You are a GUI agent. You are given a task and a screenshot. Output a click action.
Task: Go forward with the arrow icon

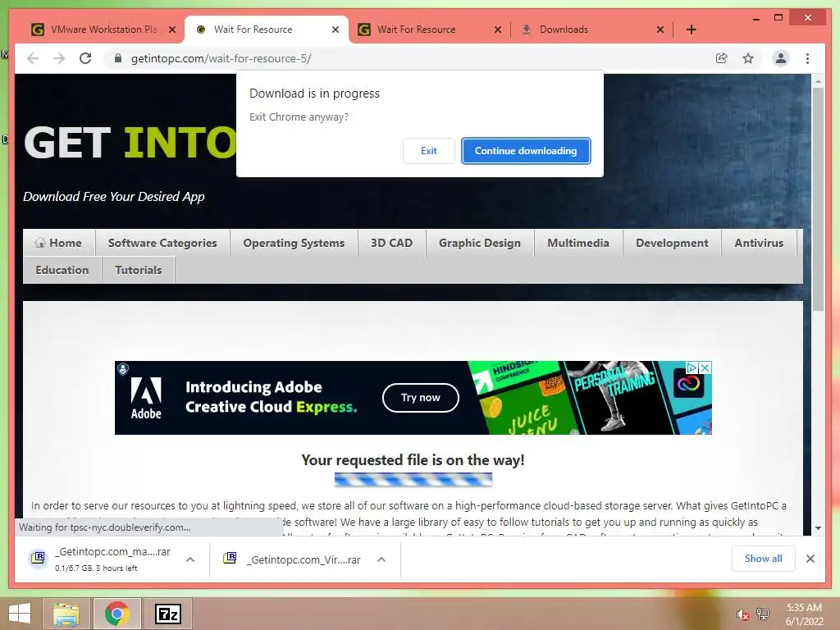pyautogui.click(x=59, y=58)
